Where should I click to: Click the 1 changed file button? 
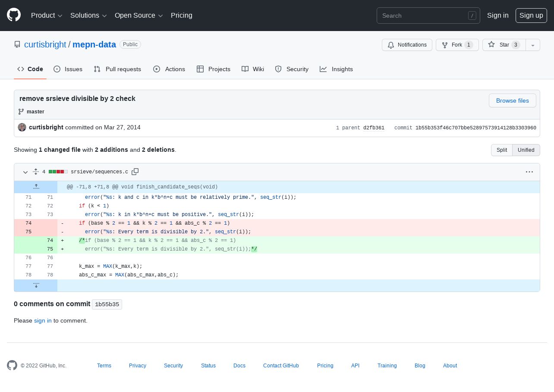(60, 150)
